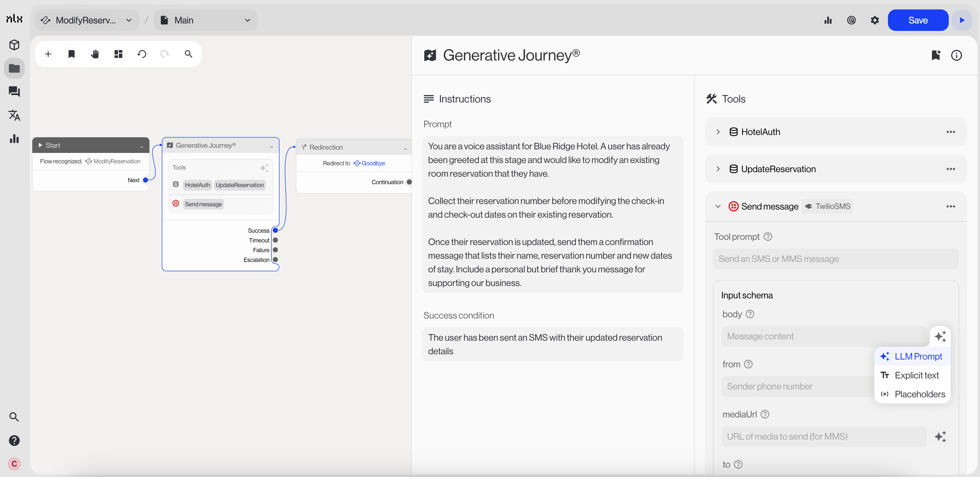Expand the HotelAuth tool
This screenshot has height=477, width=980.
pos(718,132)
